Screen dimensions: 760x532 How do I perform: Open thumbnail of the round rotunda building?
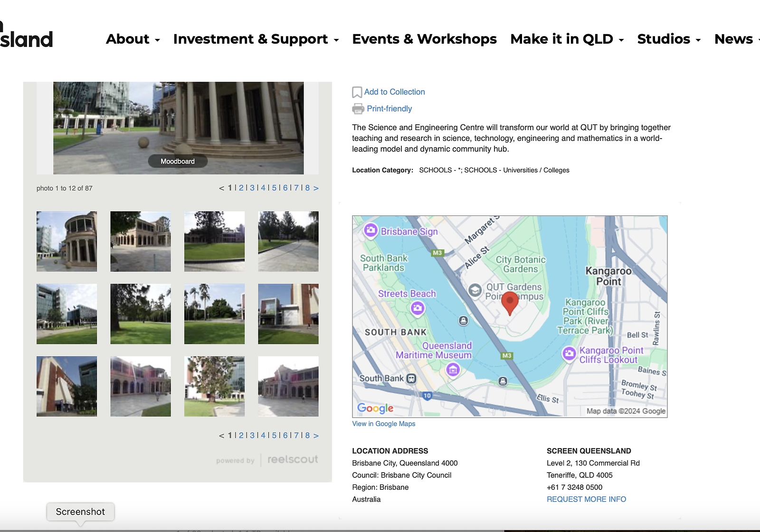click(x=66, y=241)
